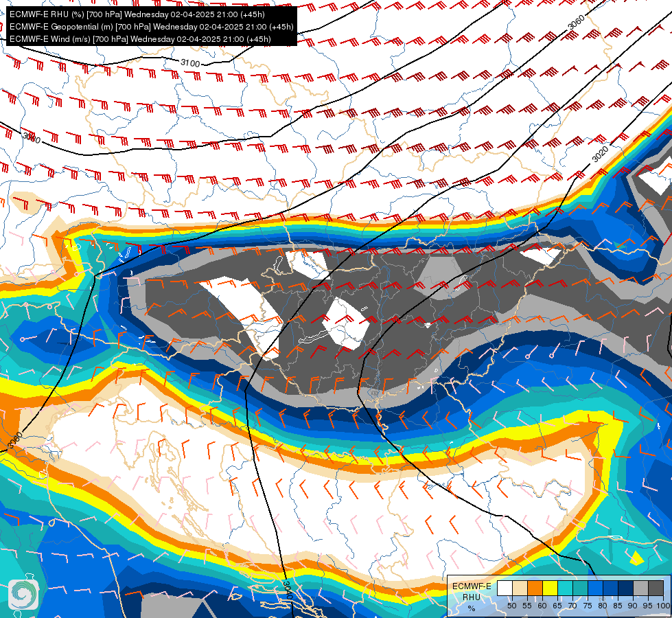Click the legend tick value 90
The image size is (672, 618).
(633, 606)
